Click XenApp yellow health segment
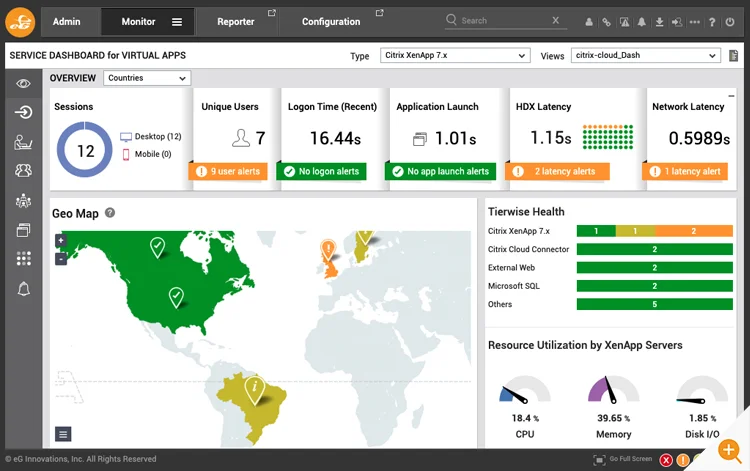Image resolution: width=750 pixels, height=471 pixels. 635,231
